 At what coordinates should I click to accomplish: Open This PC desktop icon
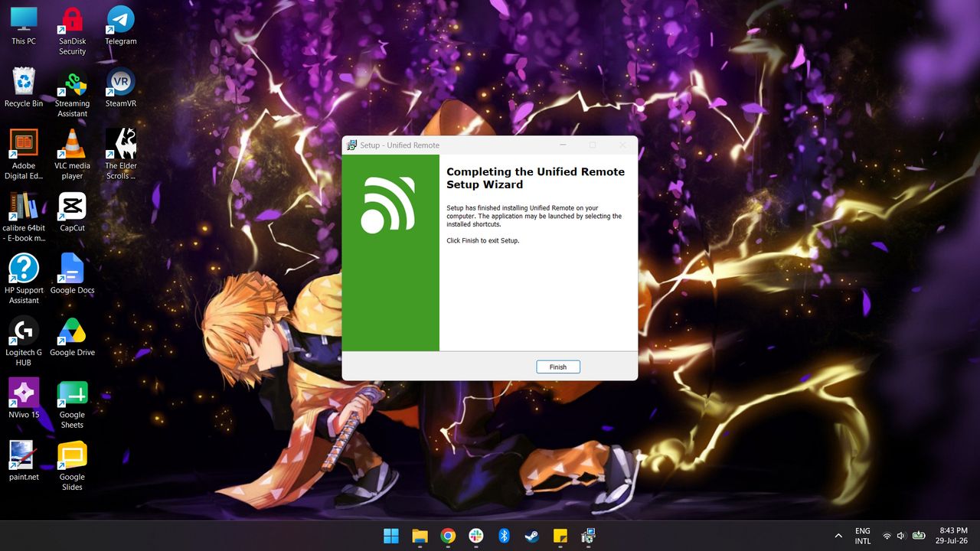click(x=24, y=25)
